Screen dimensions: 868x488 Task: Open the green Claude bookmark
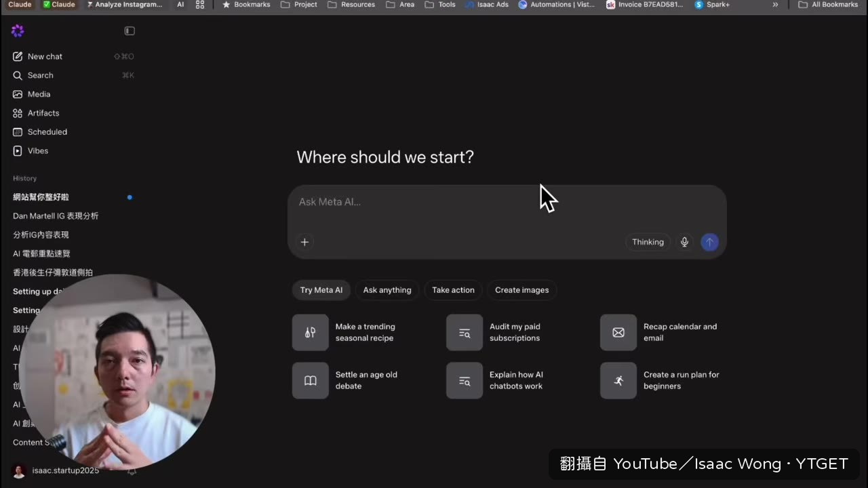58,5
